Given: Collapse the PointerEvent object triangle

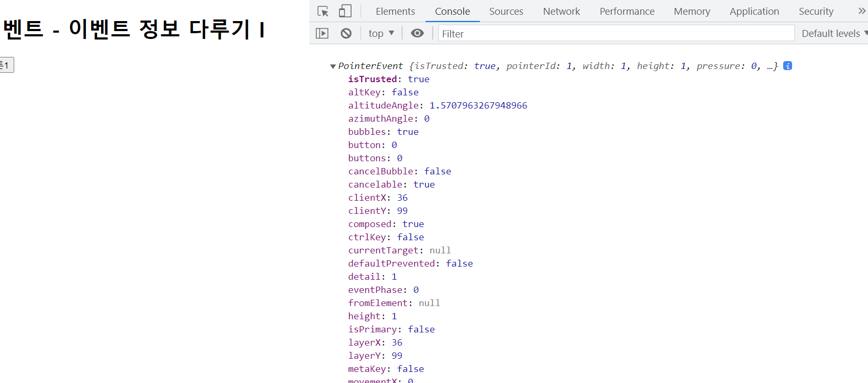Looking at the screenshot, I should coord(333,66).
